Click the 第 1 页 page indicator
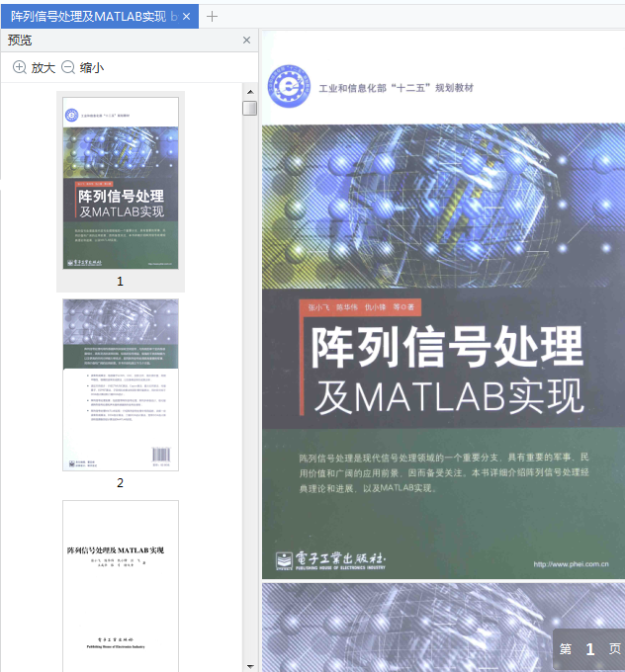 click(589, 649)
